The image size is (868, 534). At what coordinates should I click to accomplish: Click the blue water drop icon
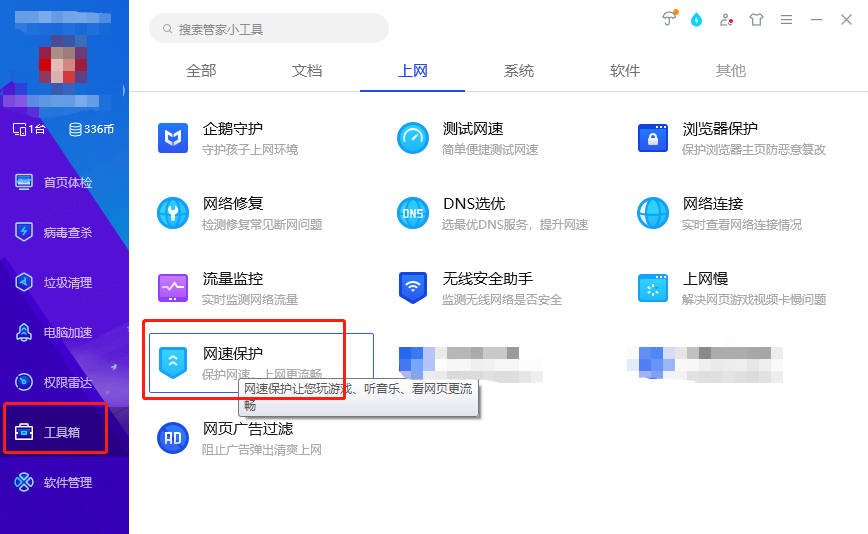click(x=696, y=20)
